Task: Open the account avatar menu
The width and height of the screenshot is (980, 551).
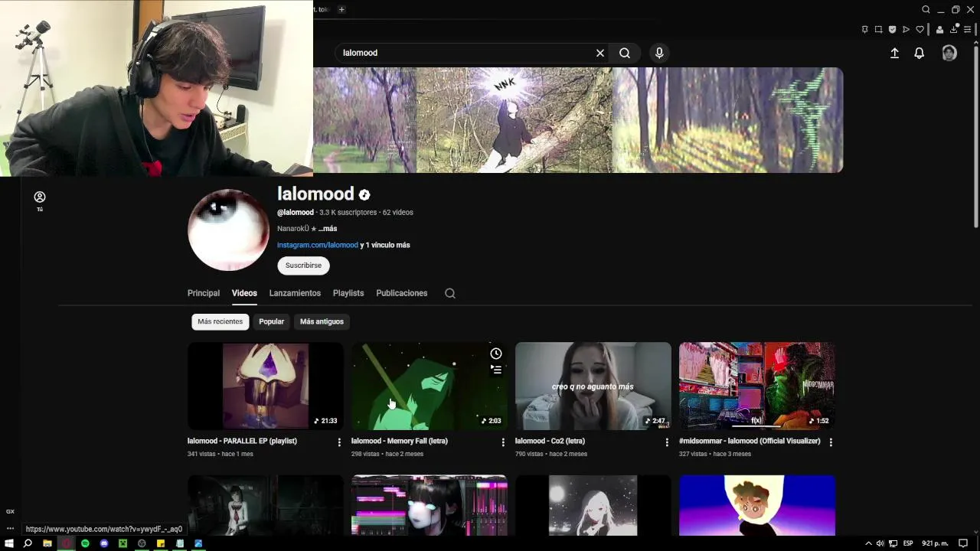Action: (949, 53)
